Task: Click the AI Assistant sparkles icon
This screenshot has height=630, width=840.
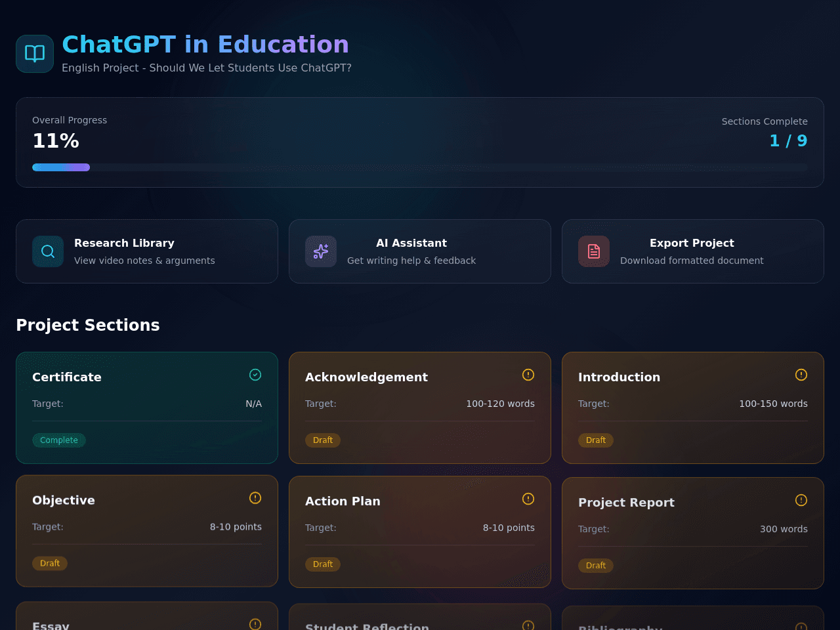Action: click(321, 251)
